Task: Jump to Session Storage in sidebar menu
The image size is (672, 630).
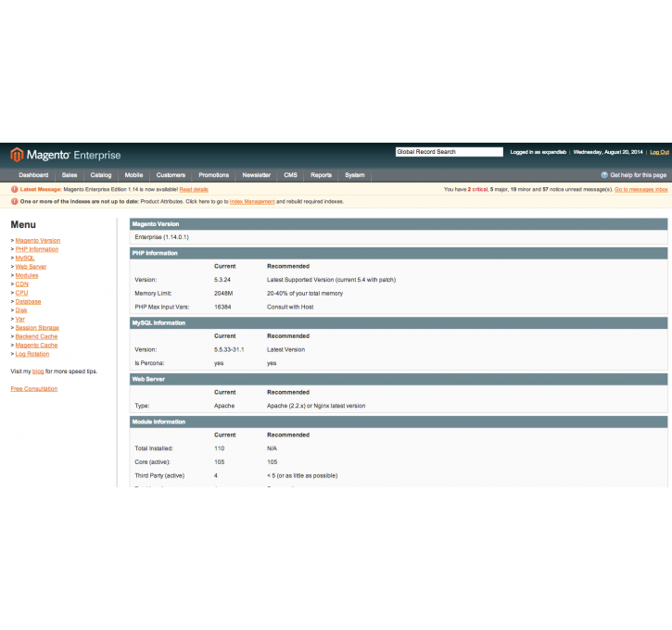Action: click(x=37, y=328)
